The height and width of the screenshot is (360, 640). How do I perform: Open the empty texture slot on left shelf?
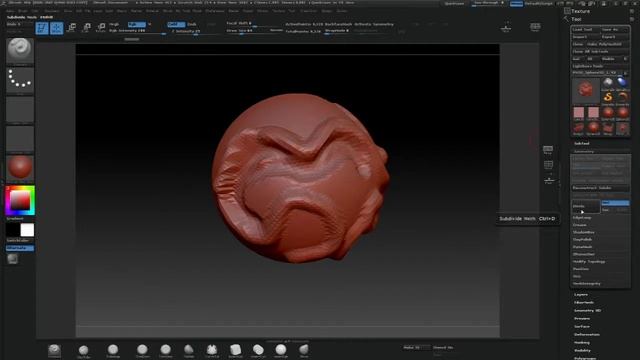click(x=20, y=139)
